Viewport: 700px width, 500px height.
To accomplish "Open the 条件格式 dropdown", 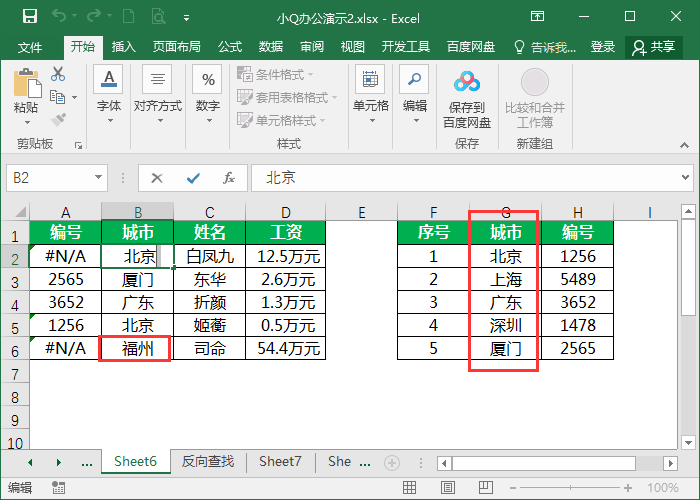I will point(275,74).
